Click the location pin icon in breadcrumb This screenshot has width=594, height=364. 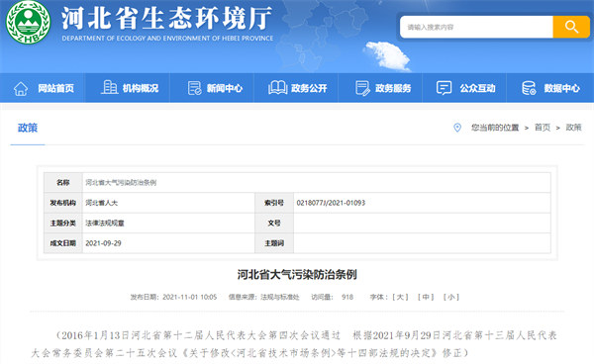click(x=457, y=128)
